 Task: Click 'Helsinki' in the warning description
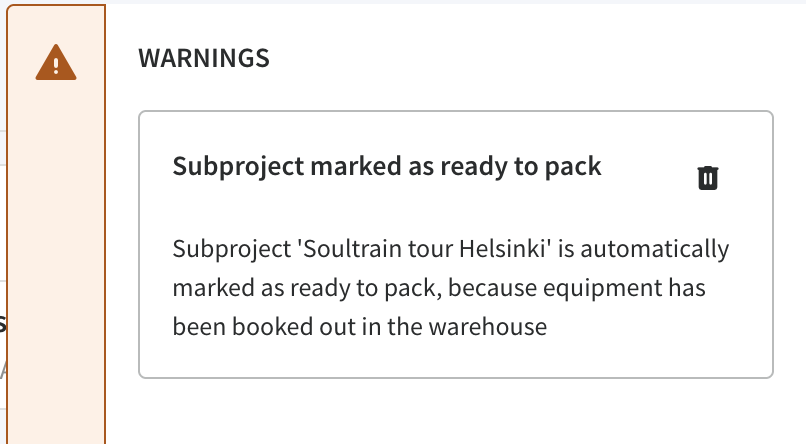(505, 249)
